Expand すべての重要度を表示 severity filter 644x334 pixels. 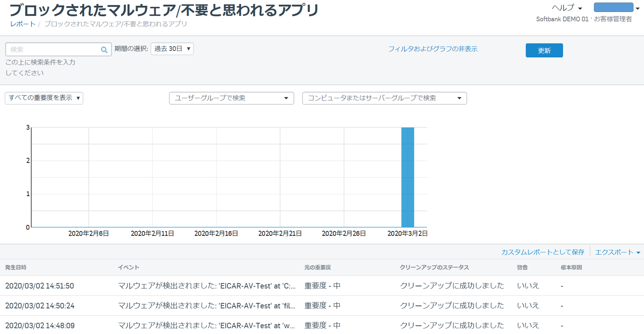(44, 98)
